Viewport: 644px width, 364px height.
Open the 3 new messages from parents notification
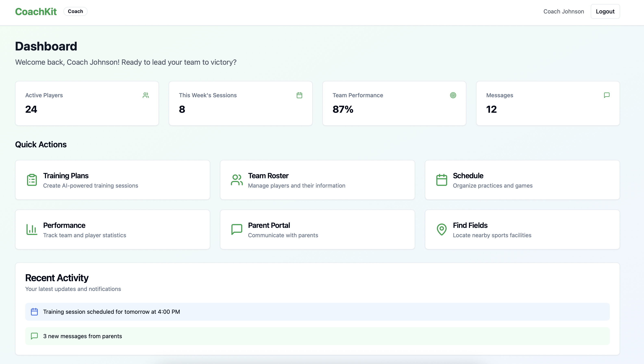pyautogui.click(x=83, y=336)
